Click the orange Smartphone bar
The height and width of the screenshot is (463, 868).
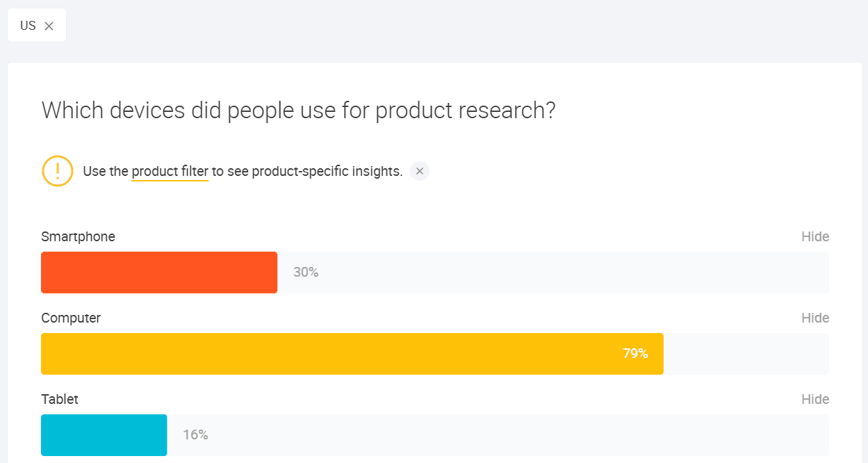pos(159,273)
